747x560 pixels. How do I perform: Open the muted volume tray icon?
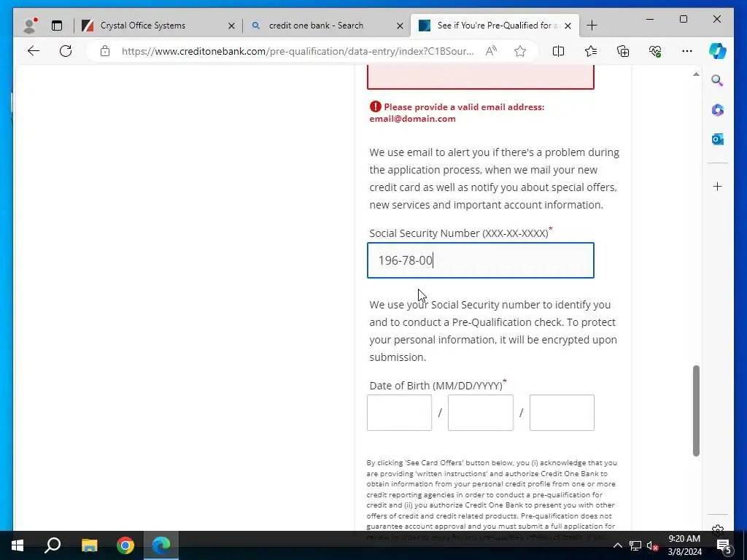click(x=652, y=545)
